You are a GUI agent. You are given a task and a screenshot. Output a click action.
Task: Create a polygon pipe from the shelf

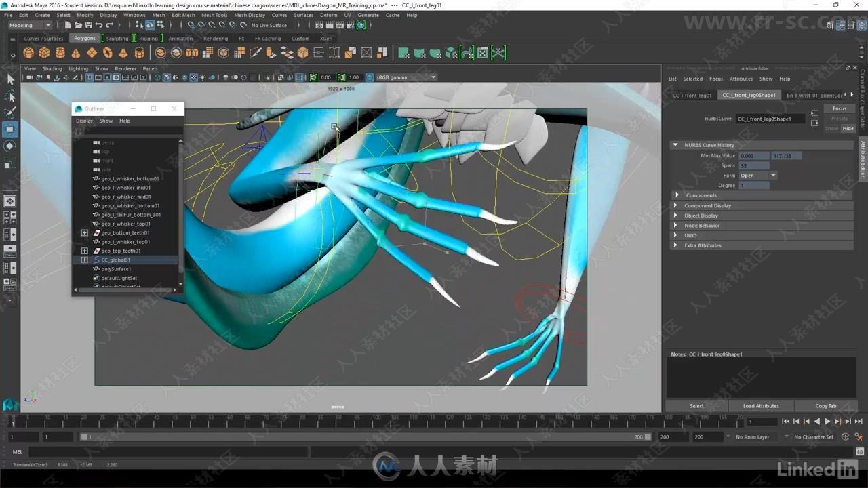tap(140, 53)
